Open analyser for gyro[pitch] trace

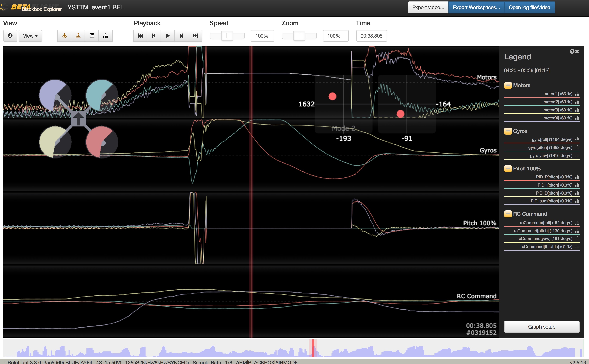pyautogui.click(x=577, y=148)
